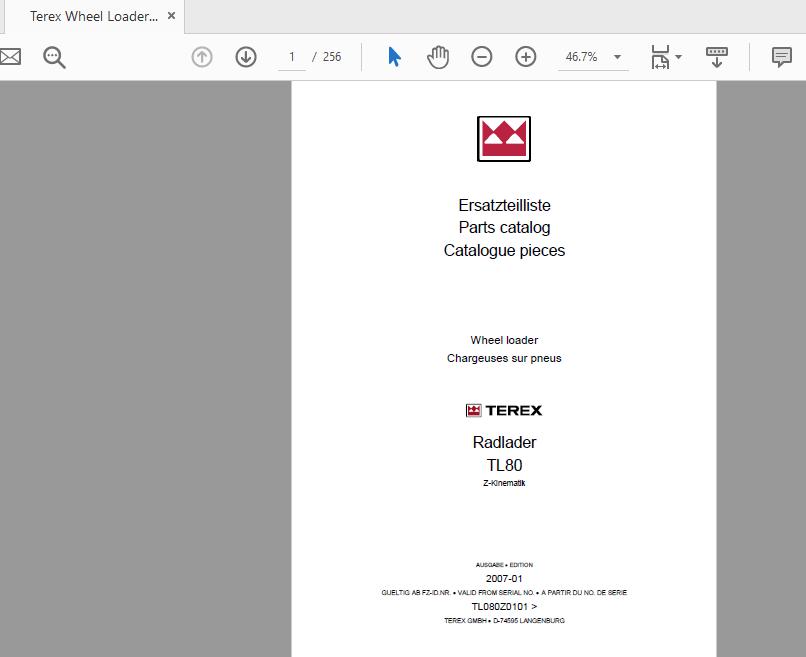Click the email envelope icon

tap(10, 57)
